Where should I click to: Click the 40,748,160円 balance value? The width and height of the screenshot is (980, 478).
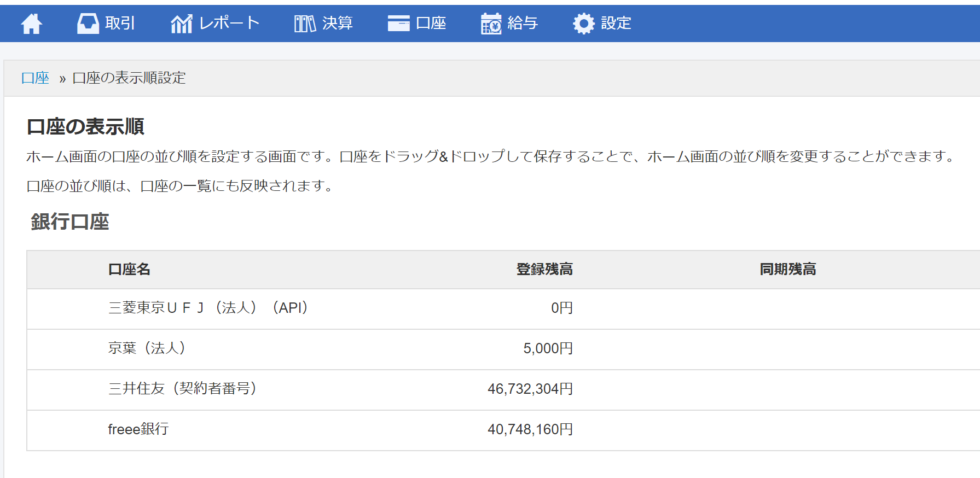(x=530, y=429)
